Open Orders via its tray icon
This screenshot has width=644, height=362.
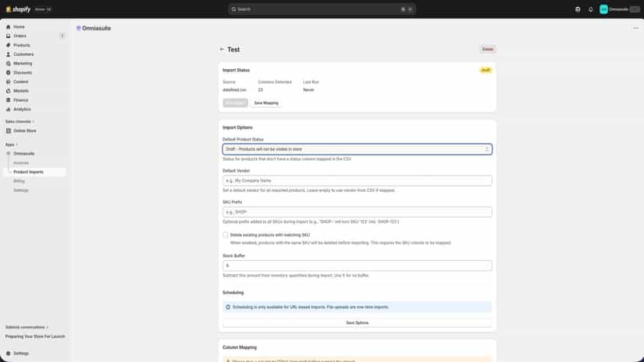9,36
